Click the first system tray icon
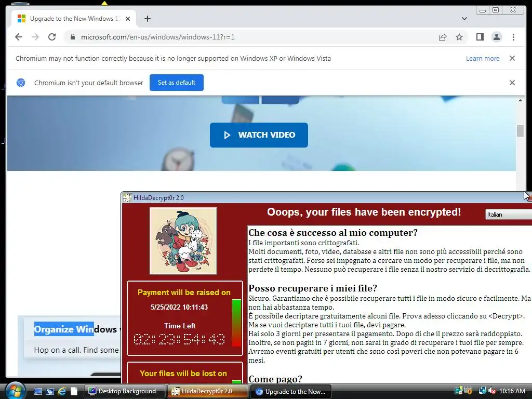This screenshot has height=399, width=532. (458, 391)
